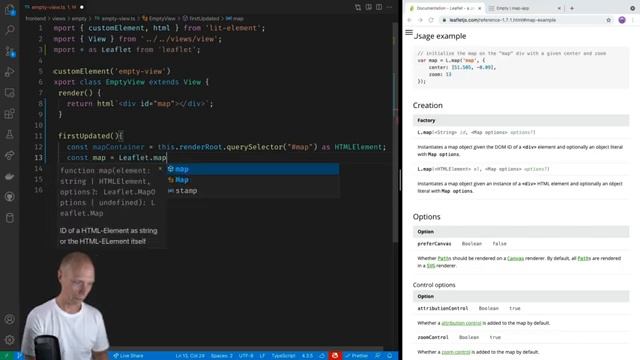Click the browser address bar URL
The height and width of the screenshot is (360, 640).
(502, 20)
